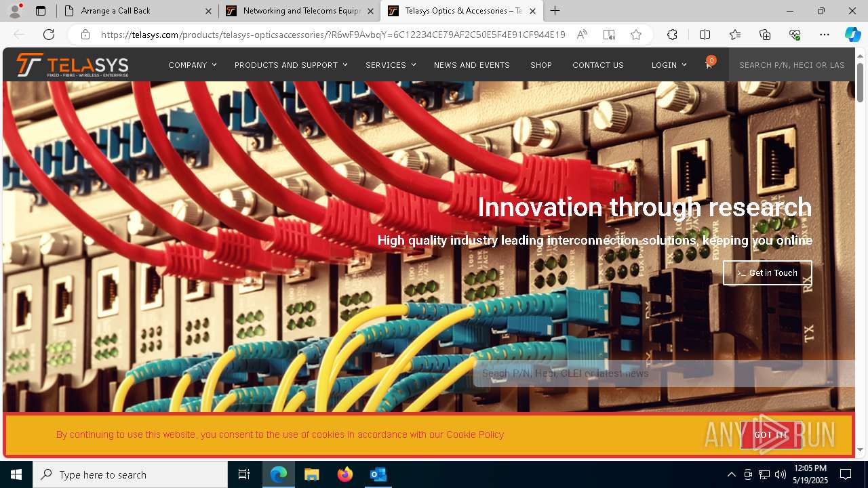The height and width of the screenshot is (488, 868).
Task: Switch to the Arrange a Call Back tab
Action: point(137,11)
